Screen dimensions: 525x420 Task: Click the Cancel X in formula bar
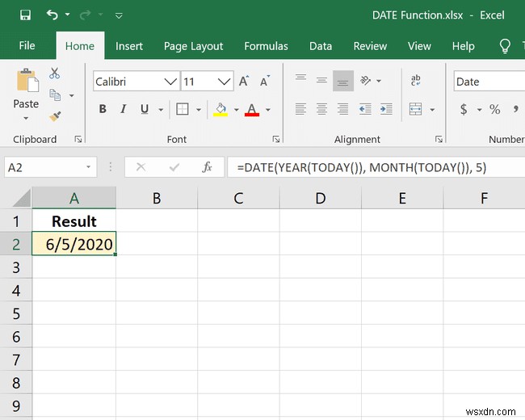[x=141, y=167]
